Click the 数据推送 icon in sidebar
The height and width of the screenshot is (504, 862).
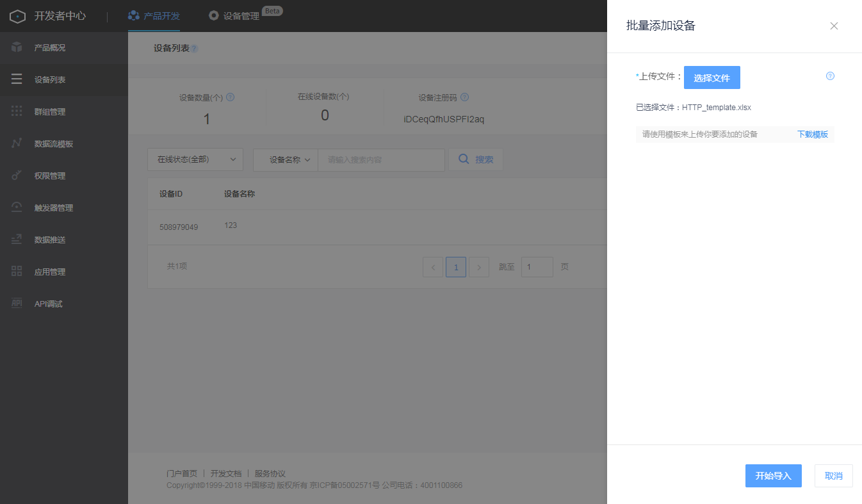coord(17,240)
